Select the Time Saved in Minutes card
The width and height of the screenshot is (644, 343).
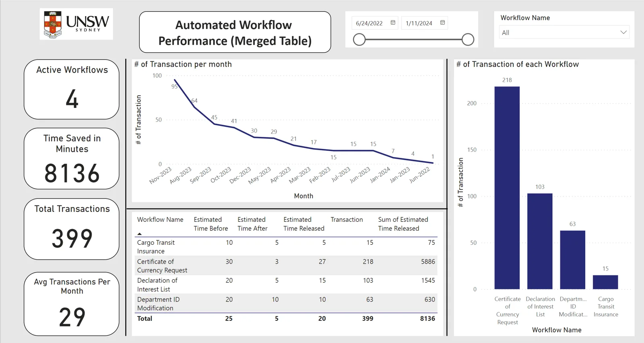[x=72, y=159]
